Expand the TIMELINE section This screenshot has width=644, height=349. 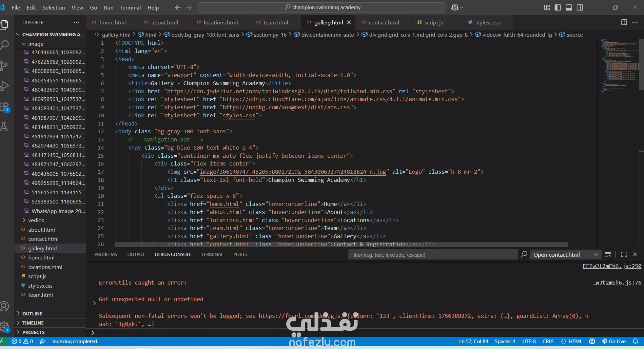pyautogui.click(x=50, y=323)
